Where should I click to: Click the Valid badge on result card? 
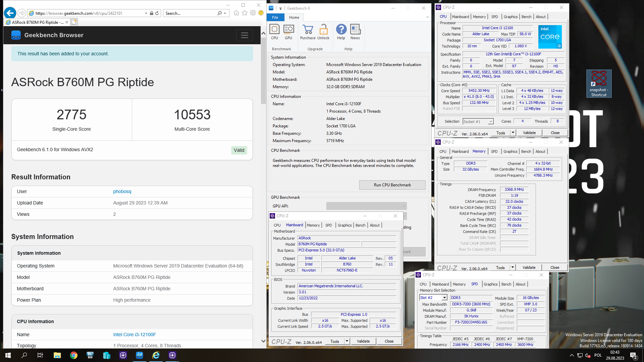[x=239, y=150]
